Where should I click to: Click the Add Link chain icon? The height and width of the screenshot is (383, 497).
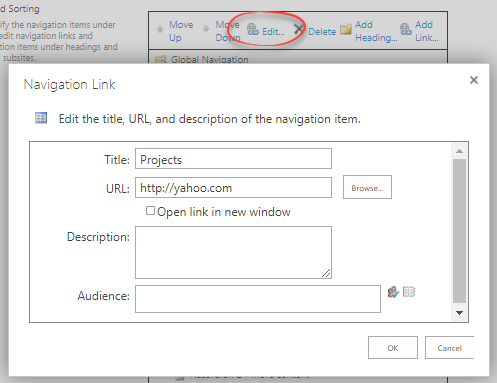point(406,29)
